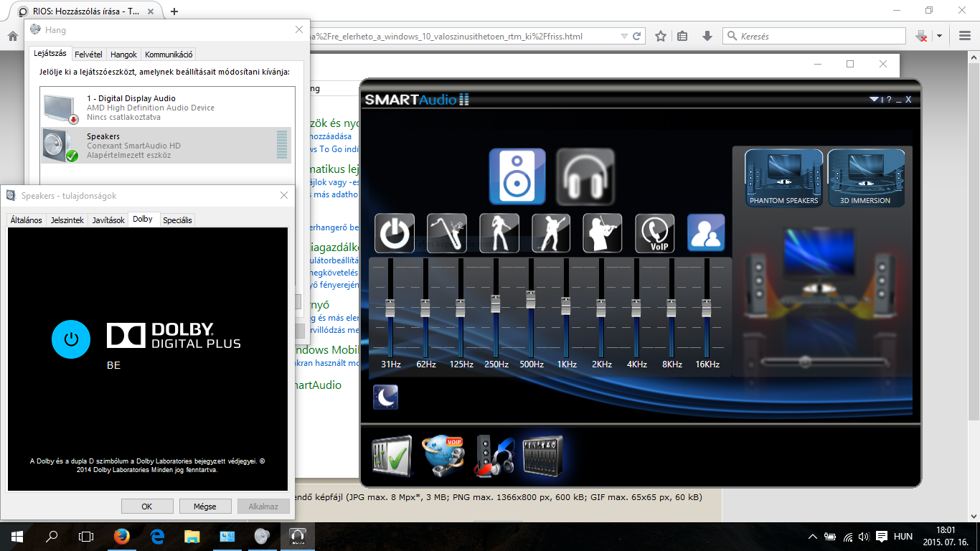The image size is (980, 551).
Task: Bookmark this page with the star icon
Action: tap(661, 36)
